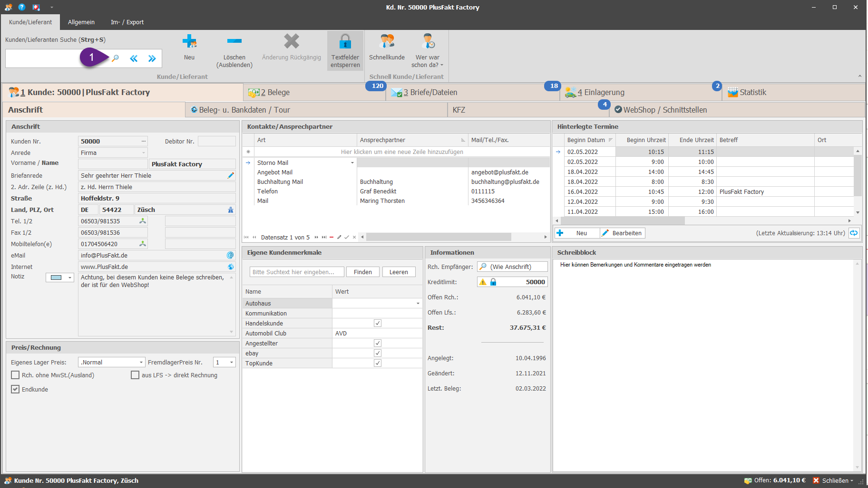
Task: Click the appointments horizontal scrollbar
Action: click(623, 220)
